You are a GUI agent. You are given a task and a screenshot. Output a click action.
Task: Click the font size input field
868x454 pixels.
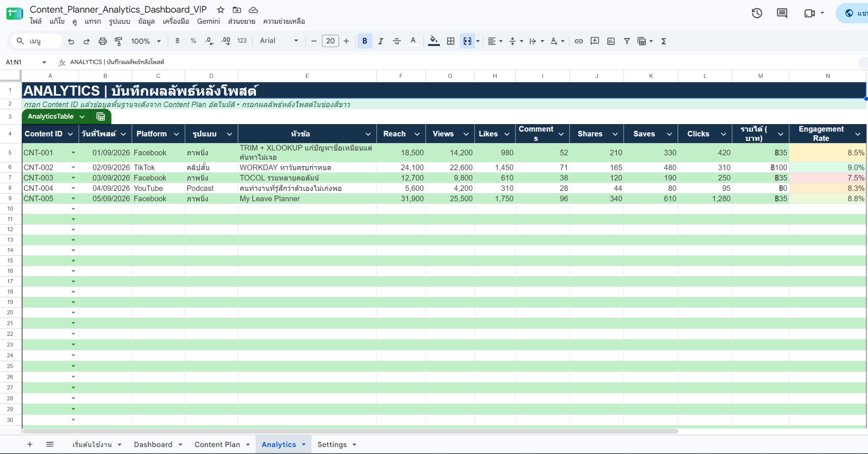tap(331, 41)
